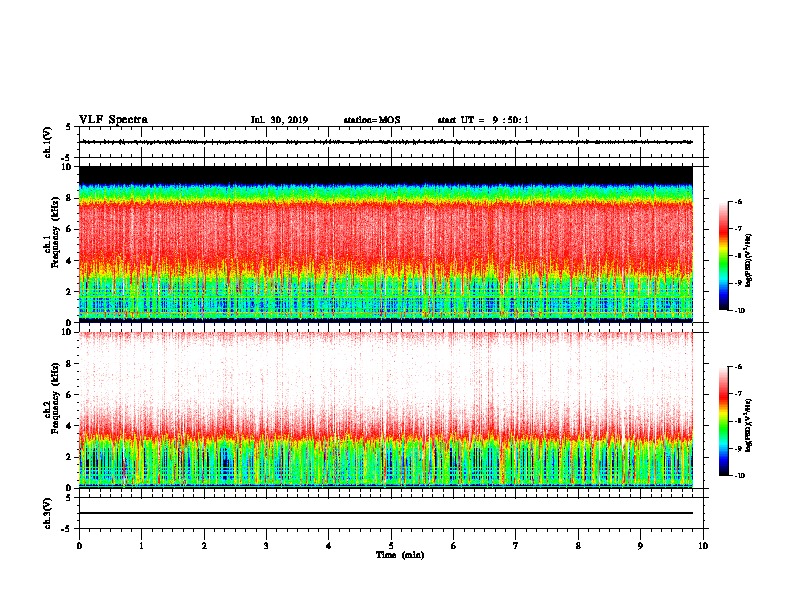This screenshot has height=612, width=792.
Task: Click inside the ch.2 spectrogram panel
Action: 386,410
